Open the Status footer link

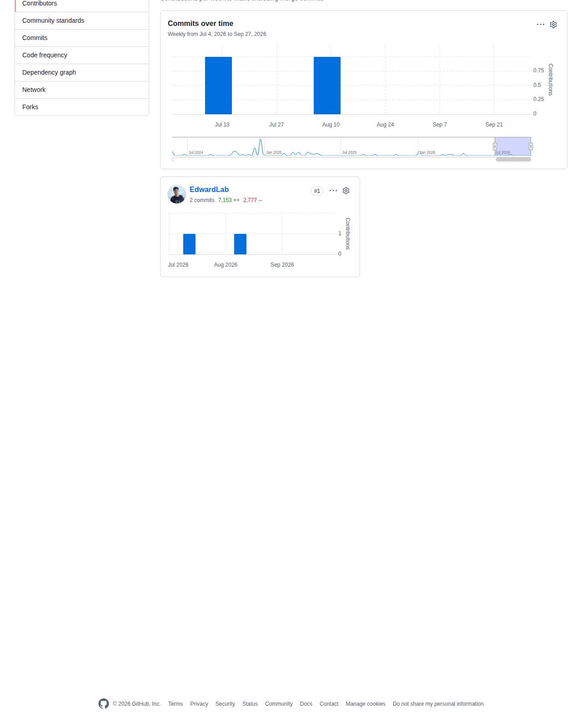point(250,704)
